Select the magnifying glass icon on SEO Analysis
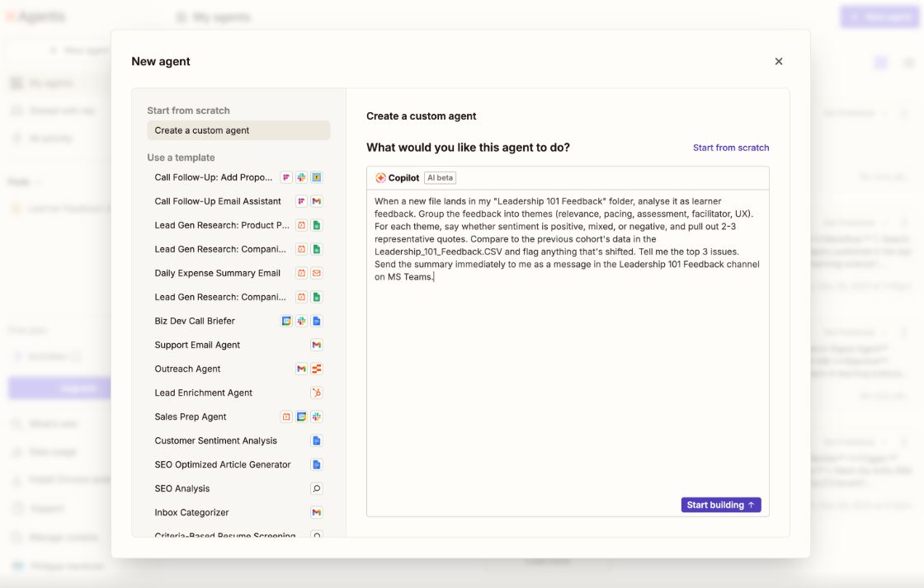924x588 pixels. click(x=317, y=488)
